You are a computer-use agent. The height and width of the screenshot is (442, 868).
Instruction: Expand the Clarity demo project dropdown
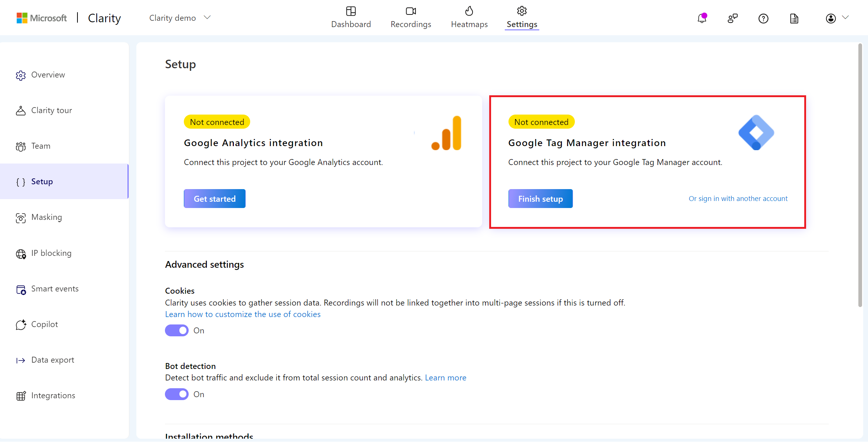[180, 18]
